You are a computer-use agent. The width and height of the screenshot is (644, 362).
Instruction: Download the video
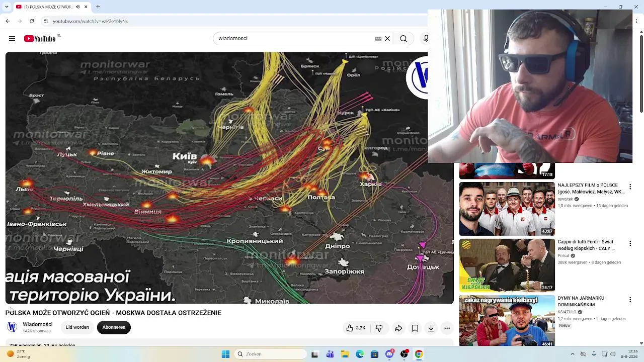point(431,328)
